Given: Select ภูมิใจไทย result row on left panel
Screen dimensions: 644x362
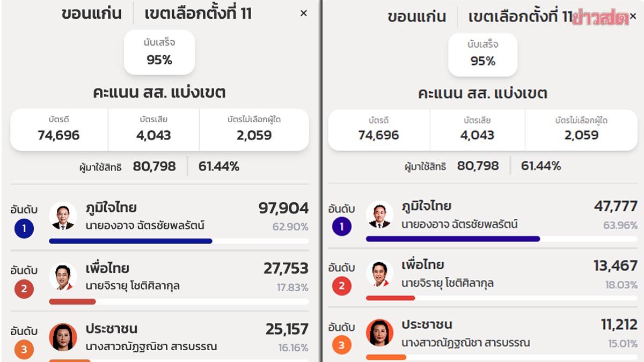Looking at the screenshot, I should pyautogui.click(x=161, y=217).
